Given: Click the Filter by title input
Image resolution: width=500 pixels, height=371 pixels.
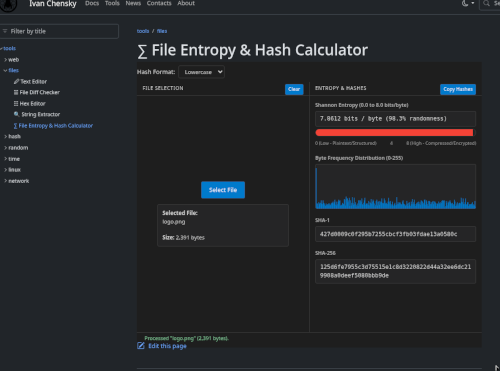Looking at the screenshot, I should [x=59, y=31].
